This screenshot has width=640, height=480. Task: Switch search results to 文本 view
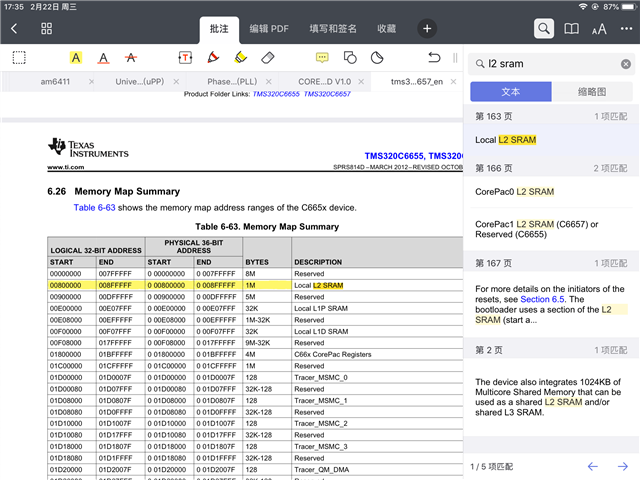510,91
